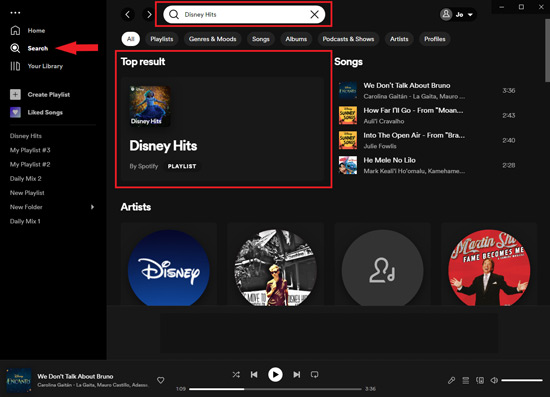
Task: Click the Jo profile avatar icon
Action: (x=446, y=14)
